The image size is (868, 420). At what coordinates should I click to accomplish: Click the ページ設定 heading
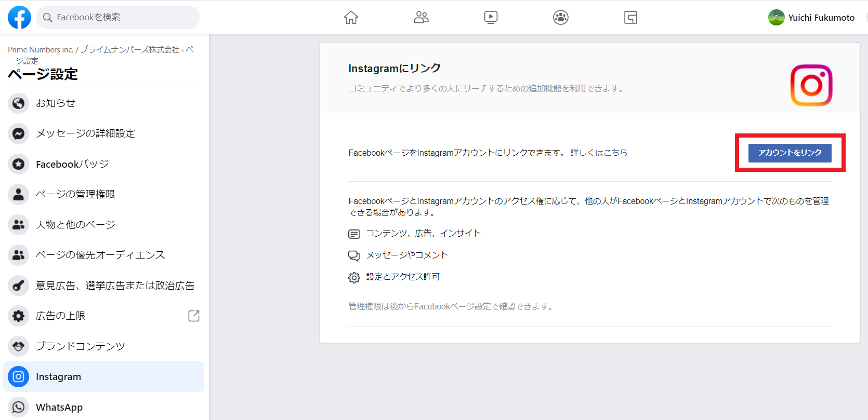pos(43,74)
